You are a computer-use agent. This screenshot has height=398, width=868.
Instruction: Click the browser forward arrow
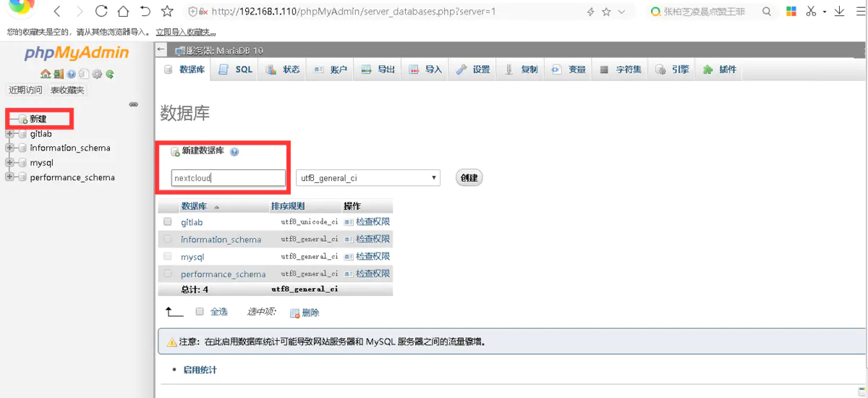(79, 12)
